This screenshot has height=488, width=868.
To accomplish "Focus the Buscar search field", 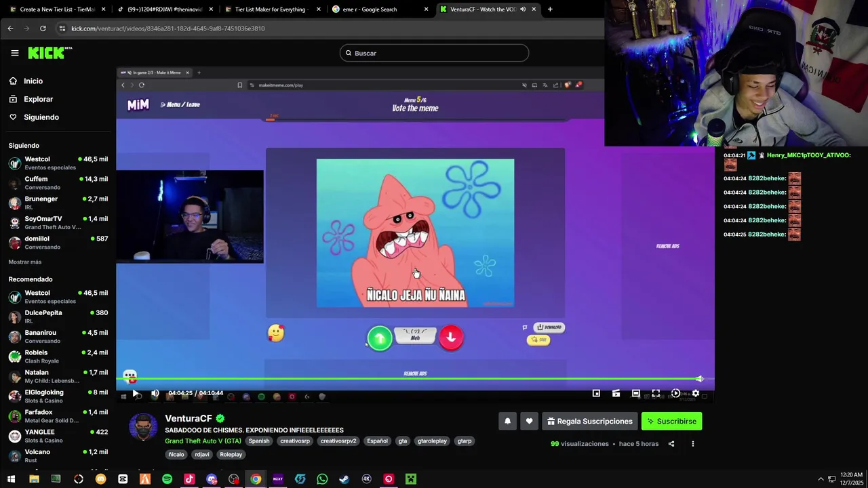I will pyautogui.click(x=434, y=53).
